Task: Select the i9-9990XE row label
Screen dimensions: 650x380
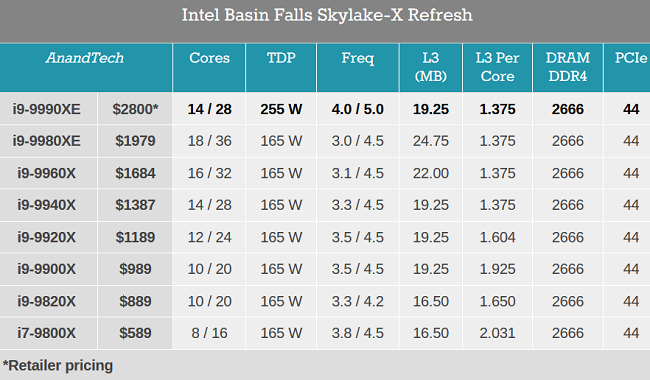Action: point(47,109)
